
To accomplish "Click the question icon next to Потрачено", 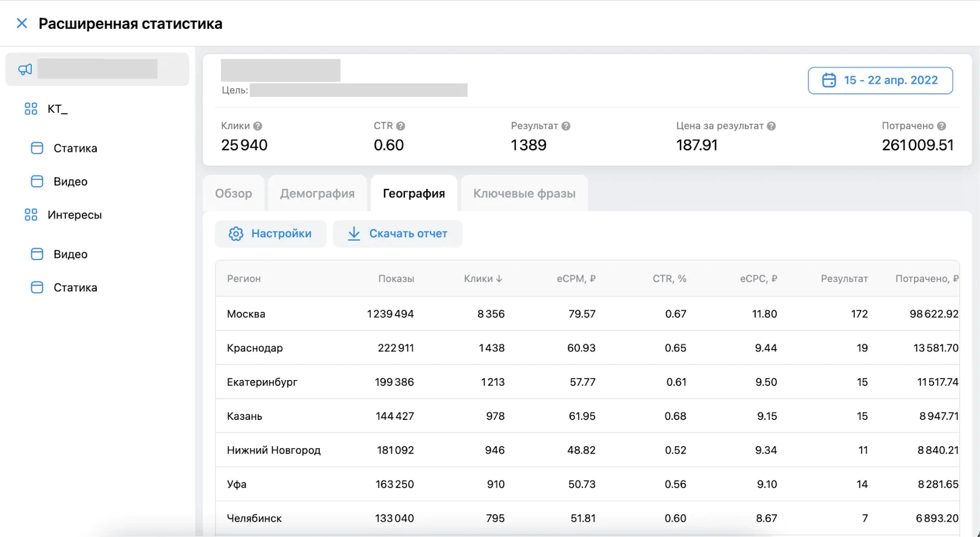I will 941,126.
